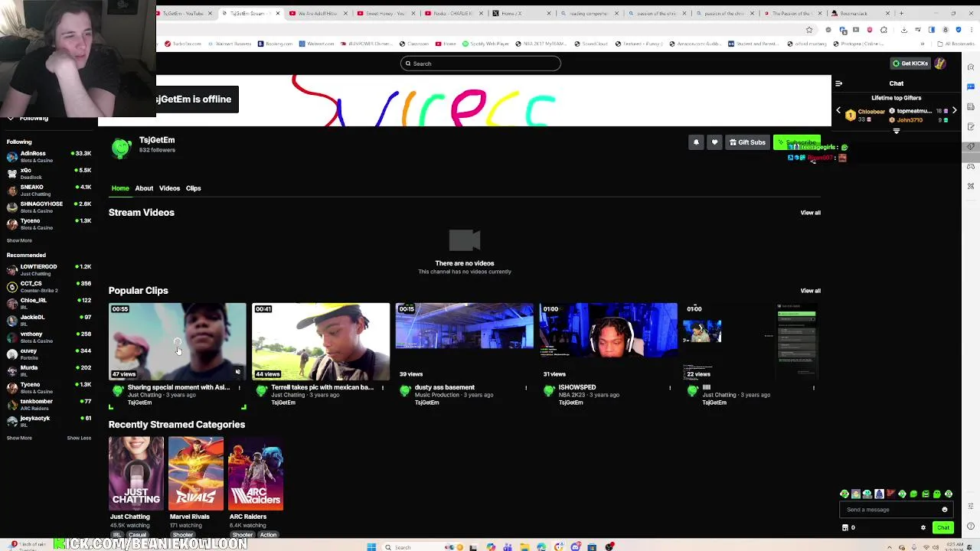The image size is (980, 551).
Task: Open the ARC Raiders category card
Action: 256,473
